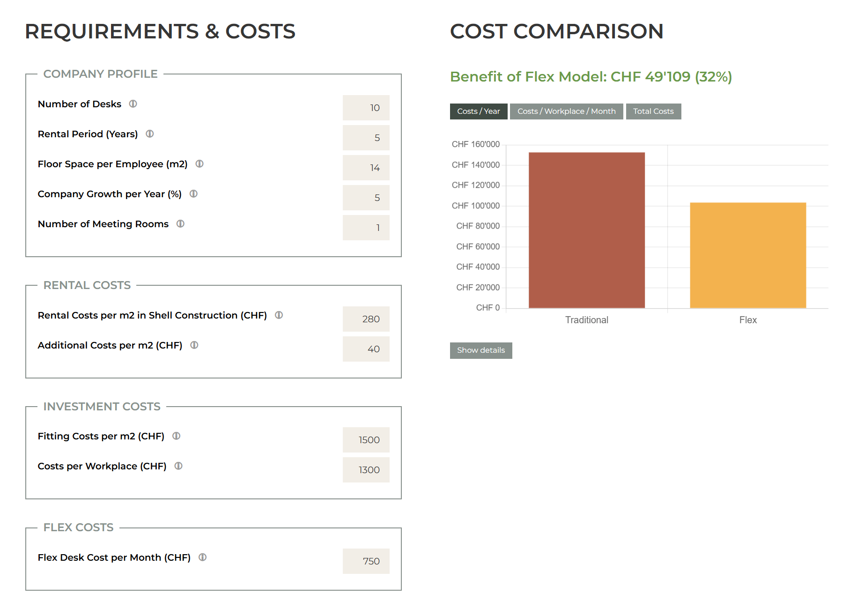The height and width of the screenshot is (616, 857).
Task: View the Flex Desk Cost per Month tooltip
Action: coord(202,557)
